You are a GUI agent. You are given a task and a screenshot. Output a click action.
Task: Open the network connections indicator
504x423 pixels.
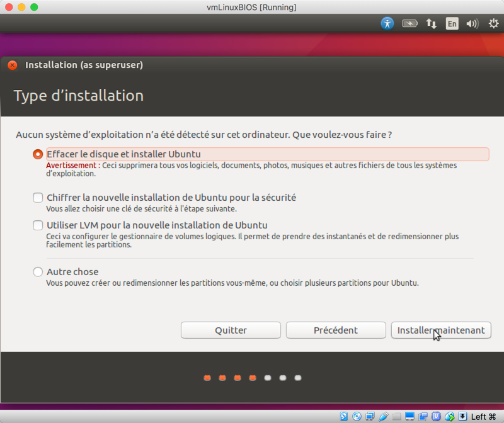pyautogui.click(x=431, y=23)
